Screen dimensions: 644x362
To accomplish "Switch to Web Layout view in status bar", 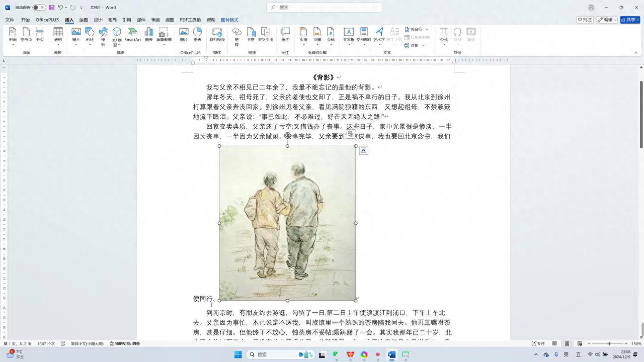I will click(x=580, y=343).
